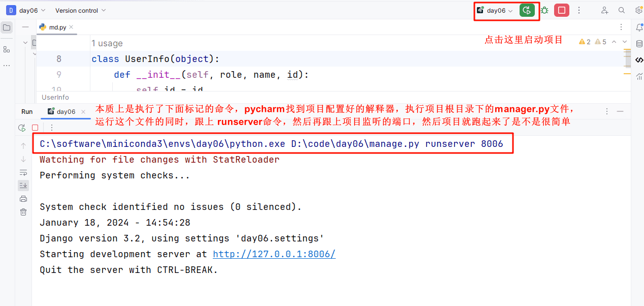Rerun the day06 configuration from the top toolbar

pos(527,10)
